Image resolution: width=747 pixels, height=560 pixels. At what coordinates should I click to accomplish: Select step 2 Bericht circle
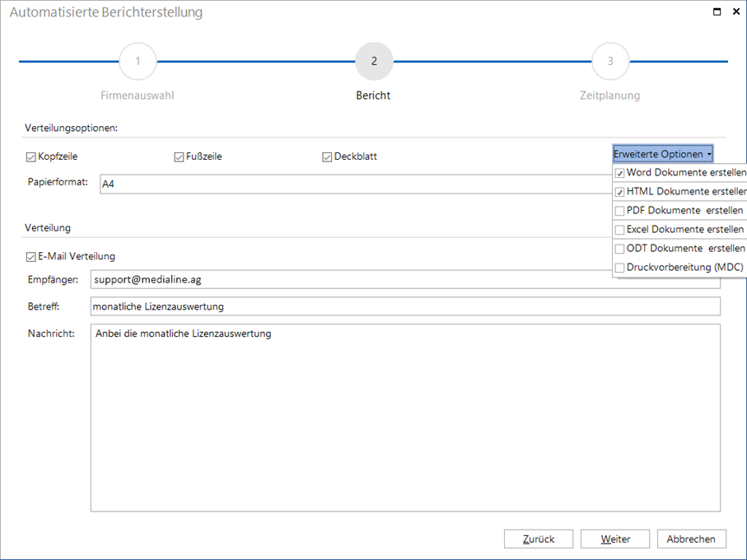[x=374, y=62]
